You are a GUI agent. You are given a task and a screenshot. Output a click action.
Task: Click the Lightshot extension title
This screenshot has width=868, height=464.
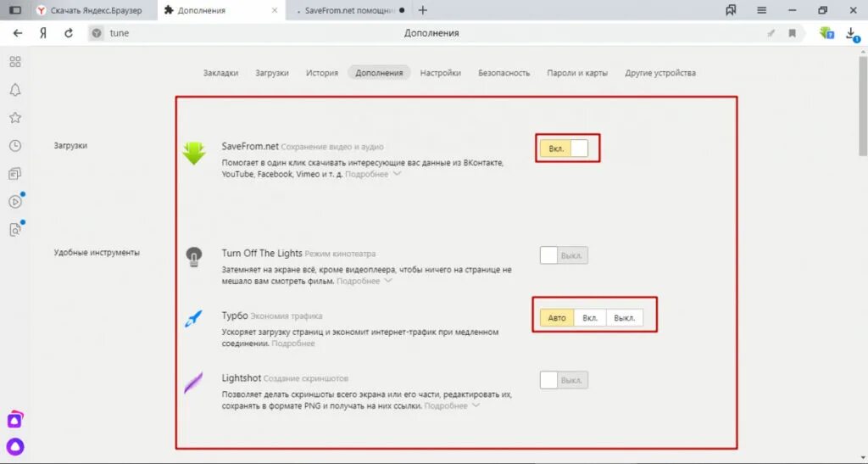pos(242,377)
